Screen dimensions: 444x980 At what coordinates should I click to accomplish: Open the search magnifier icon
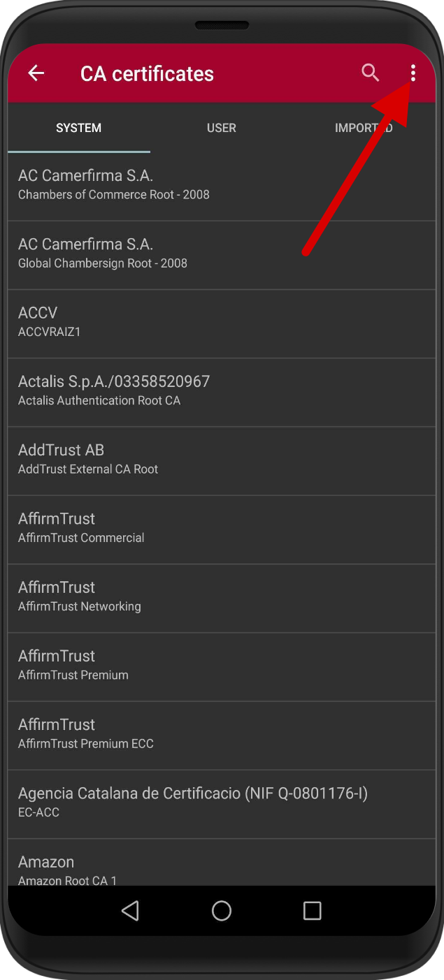click(x=370, y=73)
